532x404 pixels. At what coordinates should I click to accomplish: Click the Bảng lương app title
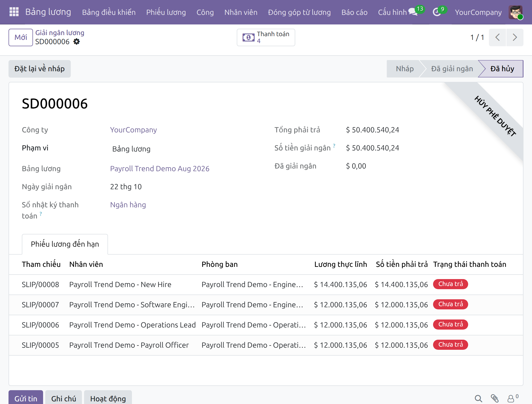coord(48,12)
